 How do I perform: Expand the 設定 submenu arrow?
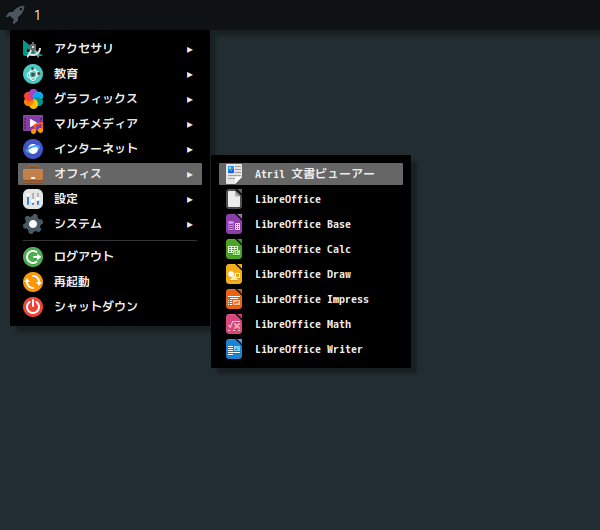189,200
